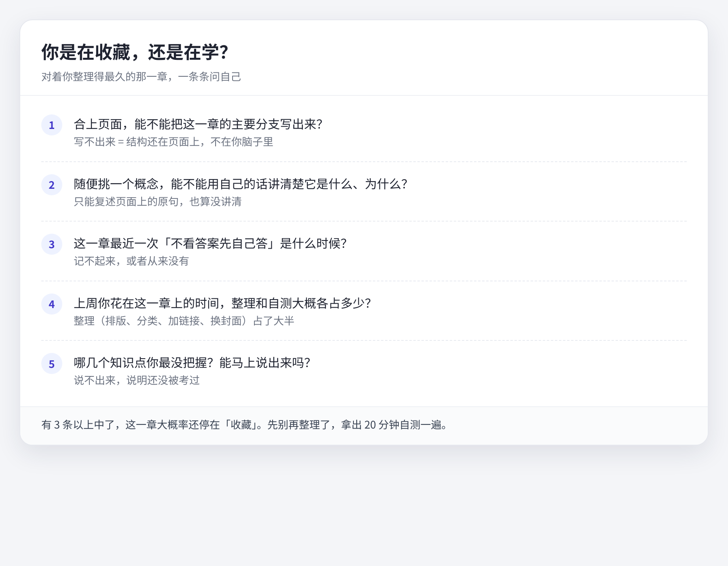Select question about 不看答案先自己答
728x566 pixels.
pyautogui.click(x=210, y=243)
